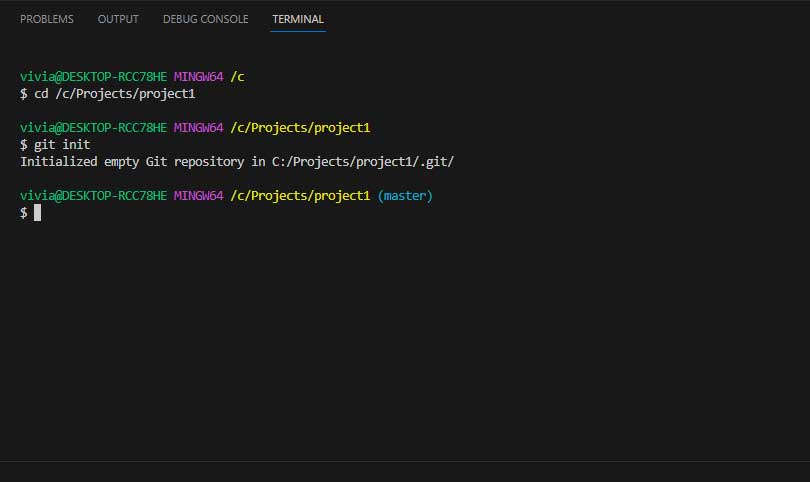The image size is (810, 482).
Task: Click username in the last prompt line
Action: (93, 196)
